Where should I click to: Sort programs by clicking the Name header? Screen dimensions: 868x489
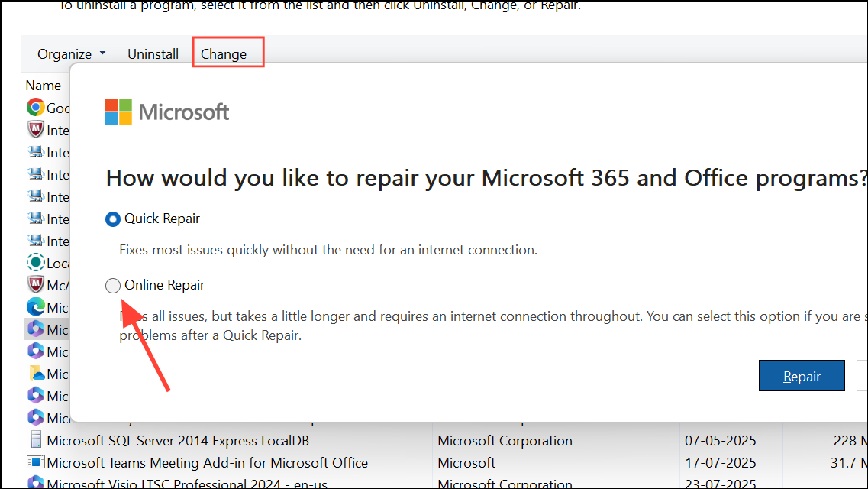click(43, 85)
